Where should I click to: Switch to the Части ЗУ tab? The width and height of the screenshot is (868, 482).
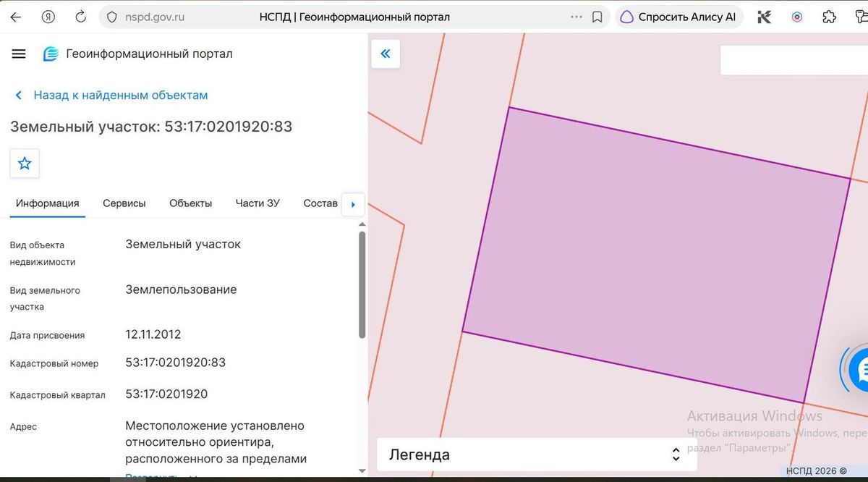point(258,203)
